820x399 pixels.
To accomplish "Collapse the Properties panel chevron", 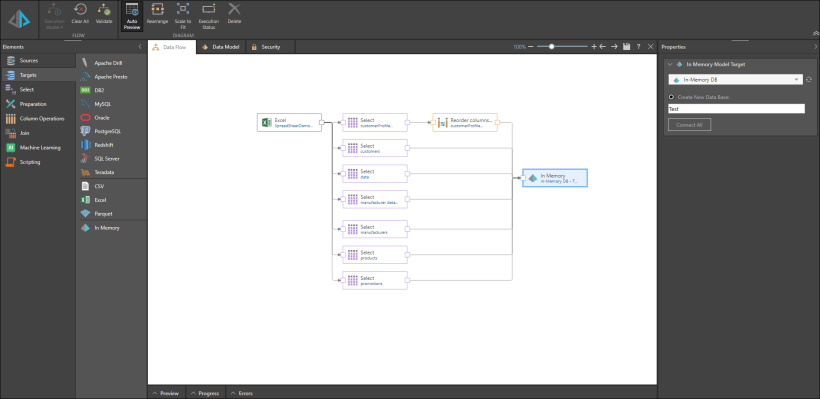I will [x=816, y=47].
